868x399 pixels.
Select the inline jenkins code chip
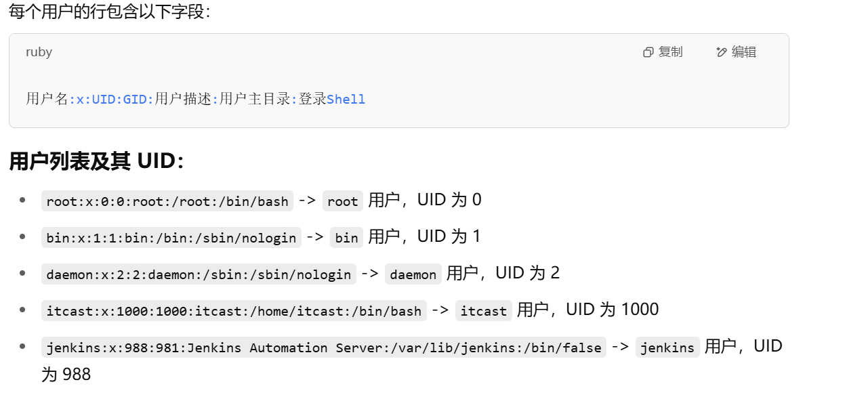click(x=667, y=347)
